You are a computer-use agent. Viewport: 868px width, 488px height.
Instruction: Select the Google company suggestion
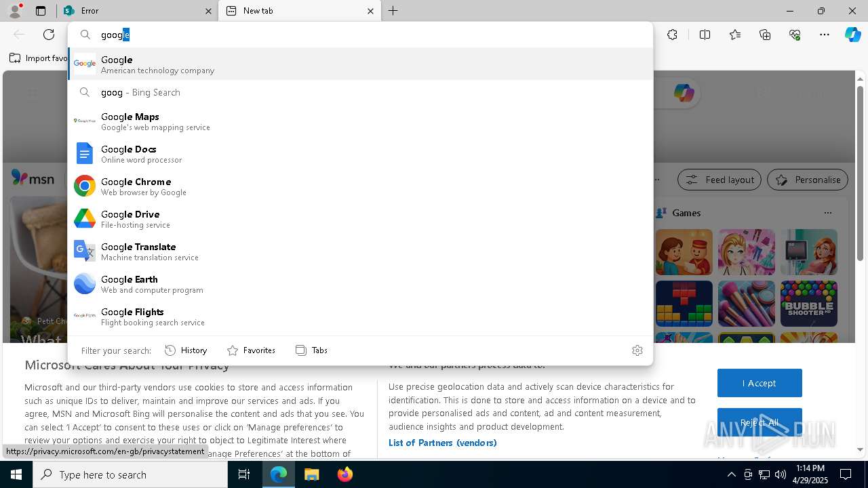(360, 64)
